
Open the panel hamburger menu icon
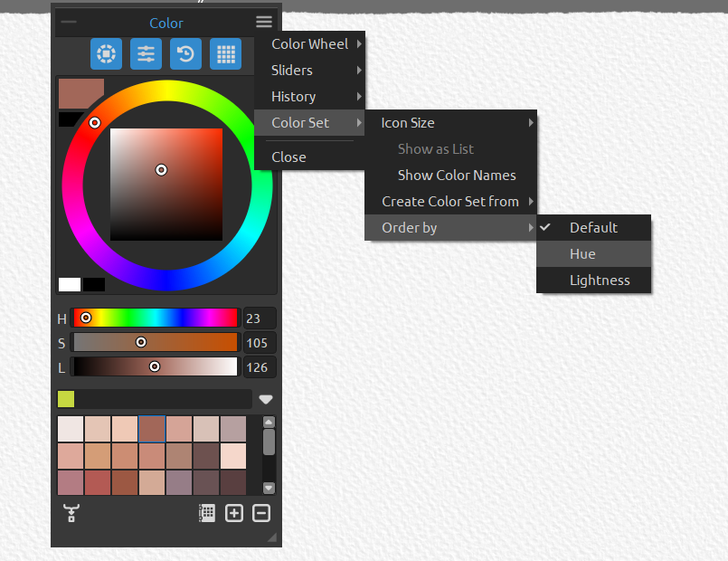pyautogui.click(x=265, y=21)
